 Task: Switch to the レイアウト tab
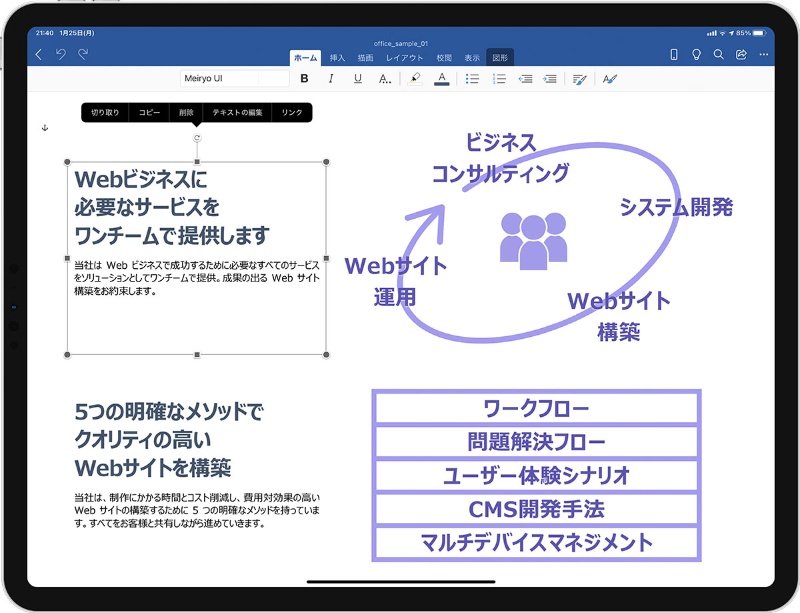(x=405, y=58)
